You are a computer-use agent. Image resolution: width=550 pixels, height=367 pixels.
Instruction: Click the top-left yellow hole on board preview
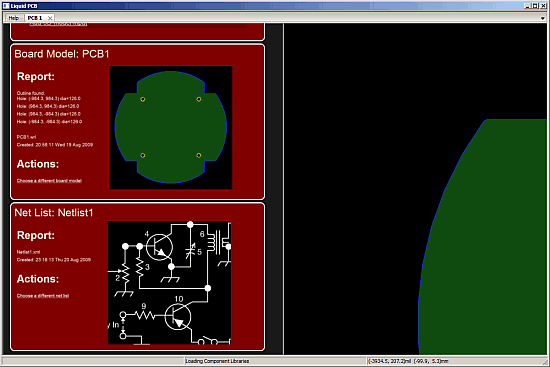[x=143, y=99]
